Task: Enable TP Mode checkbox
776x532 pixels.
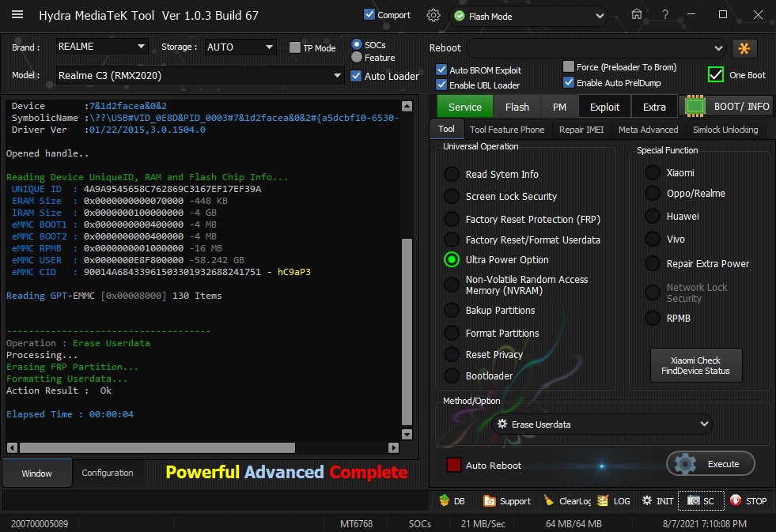Action: point(295,47)
